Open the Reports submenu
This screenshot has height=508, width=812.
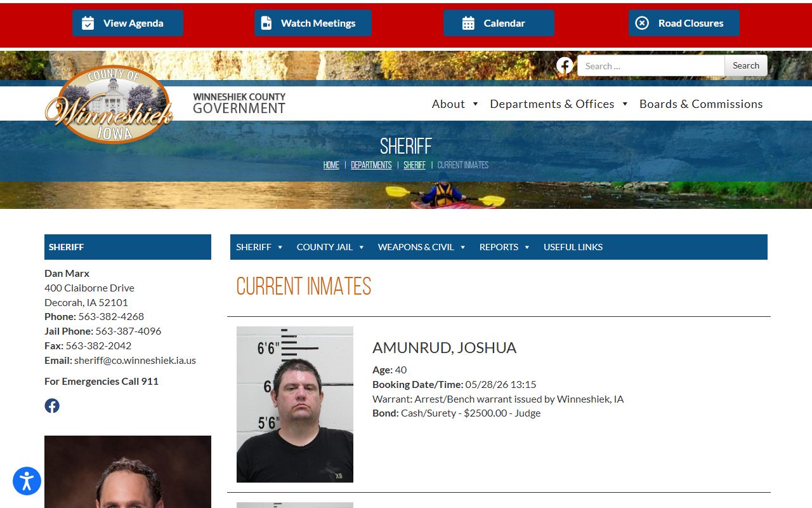point(499,247)
